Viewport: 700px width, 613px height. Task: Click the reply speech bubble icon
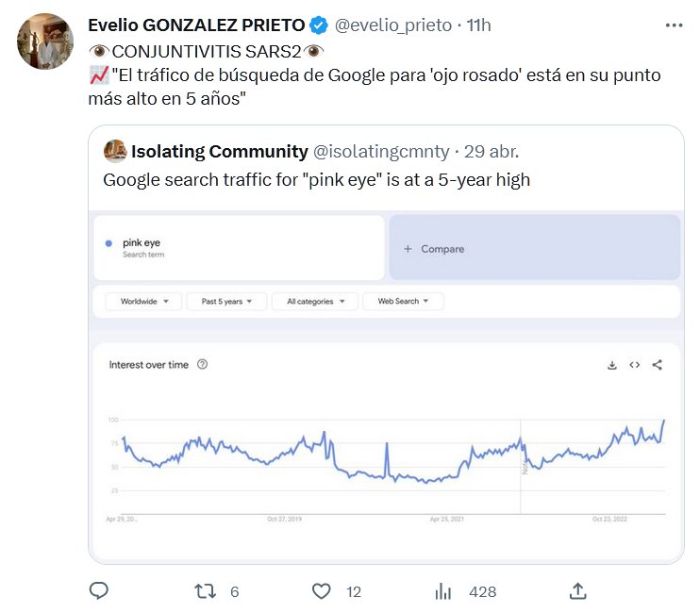[99, 591]
